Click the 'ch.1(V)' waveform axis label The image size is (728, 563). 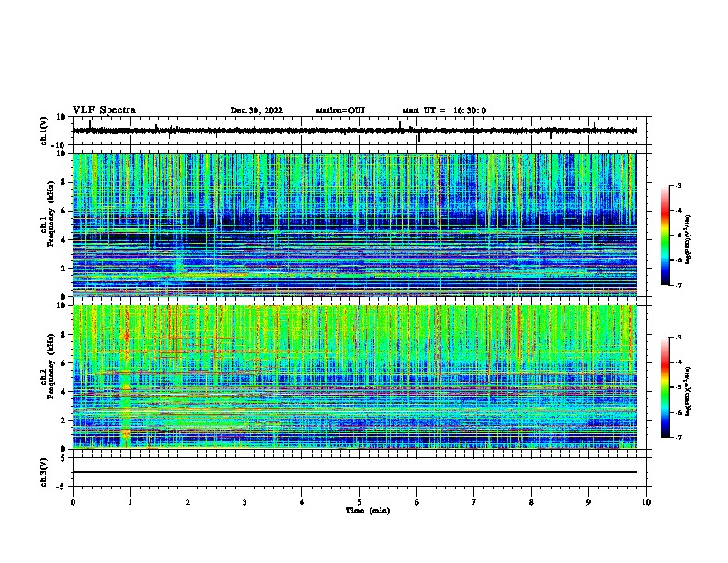(44, 131)
